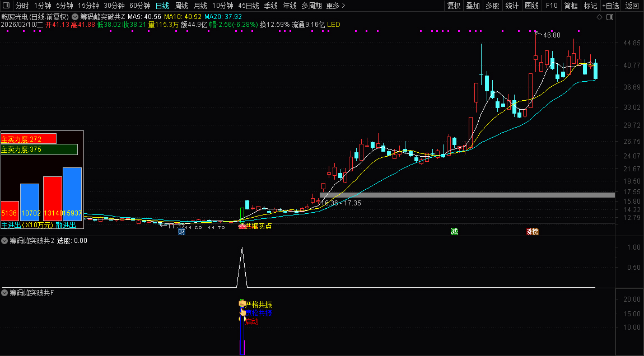This screenshot has width=644, height=356.
Task: Click the 叠加 overlay button
Action: coord(473,6)
